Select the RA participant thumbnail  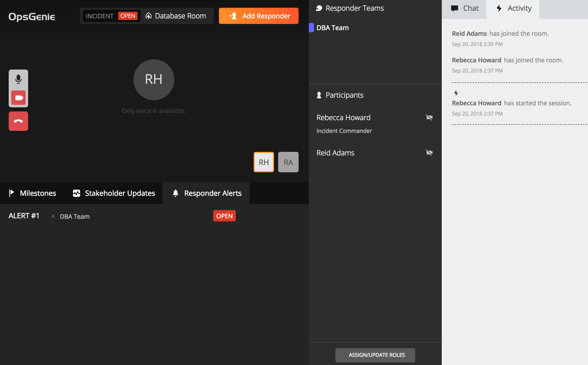click(x=288, y=162)
